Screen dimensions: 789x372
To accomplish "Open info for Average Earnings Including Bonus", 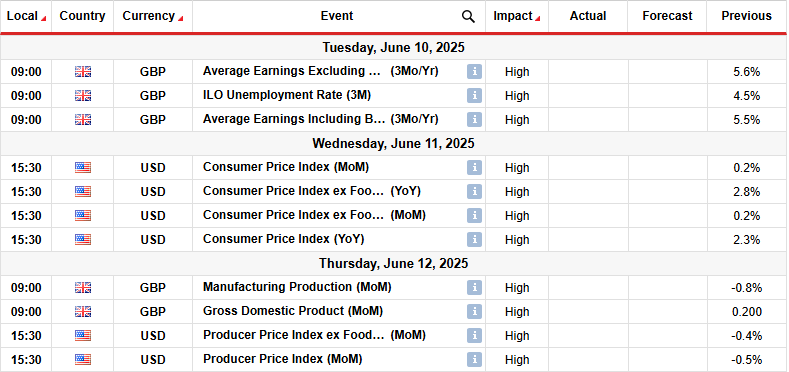I will coord(474,120).
